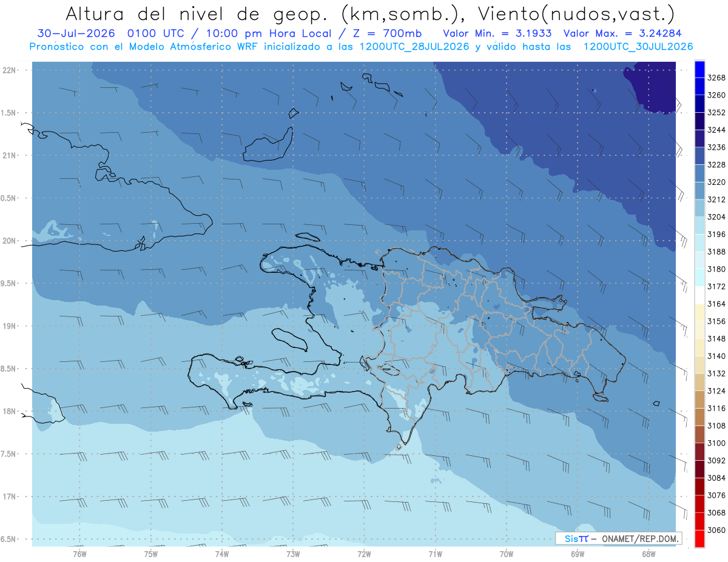
Task: Click the legend value '3204'
Action: pos(716,217)
